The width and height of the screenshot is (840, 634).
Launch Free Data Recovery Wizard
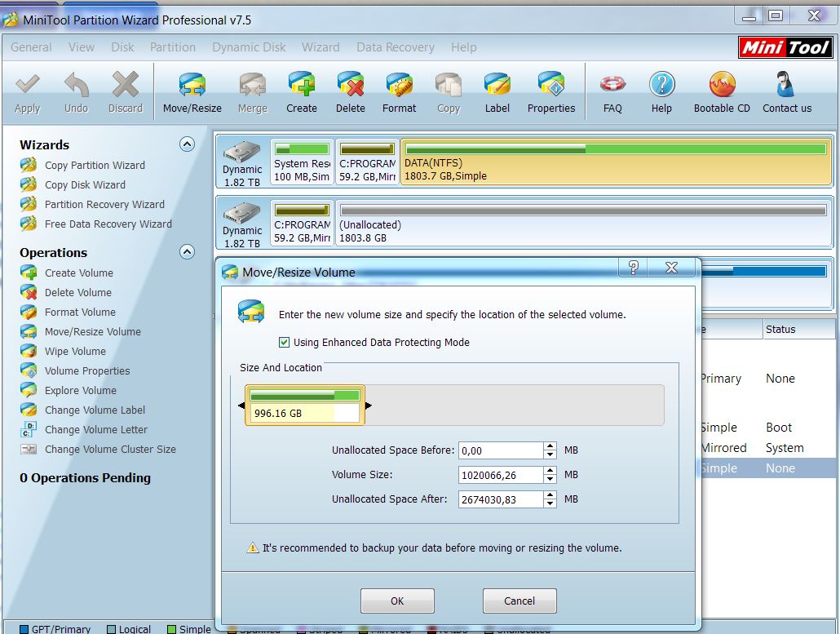pos(108,224)
